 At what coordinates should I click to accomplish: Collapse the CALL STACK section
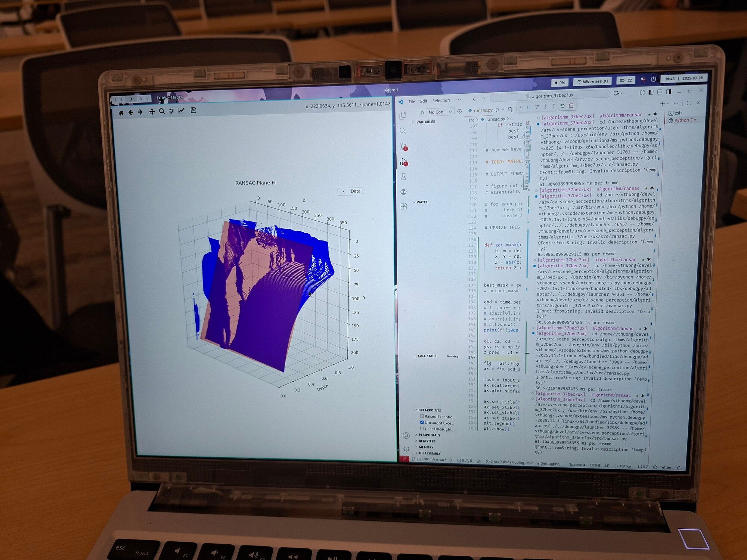click(426, 356)
